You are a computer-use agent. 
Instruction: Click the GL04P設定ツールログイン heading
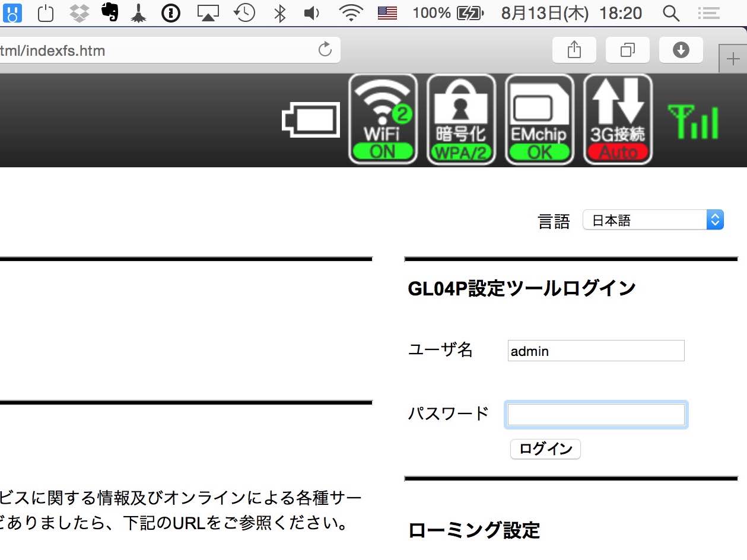coord(522,288)
